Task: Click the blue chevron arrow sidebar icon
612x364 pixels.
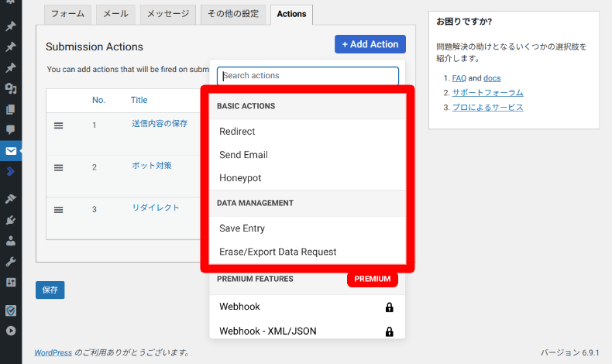Action: point(11,171)
